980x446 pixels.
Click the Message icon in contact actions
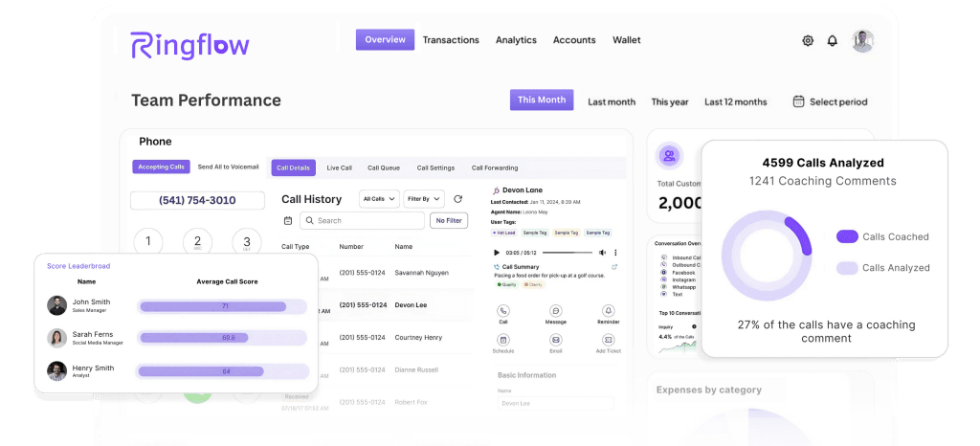(x=556, y=311)
